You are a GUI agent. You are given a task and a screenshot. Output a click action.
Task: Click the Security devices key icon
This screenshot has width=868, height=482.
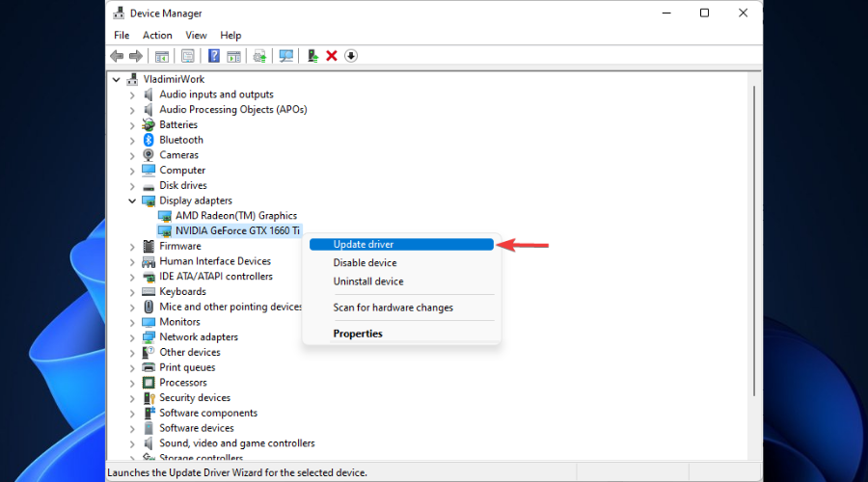pos(149,398)
